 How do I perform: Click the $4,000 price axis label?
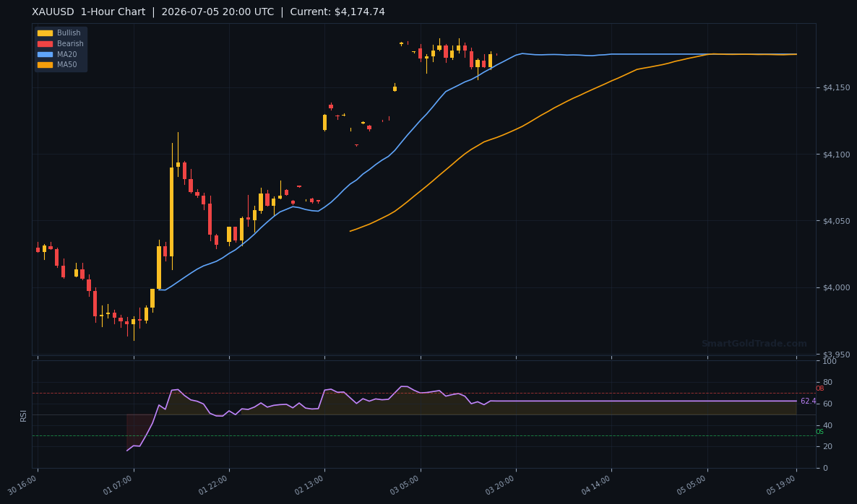(x=835, y=288)
